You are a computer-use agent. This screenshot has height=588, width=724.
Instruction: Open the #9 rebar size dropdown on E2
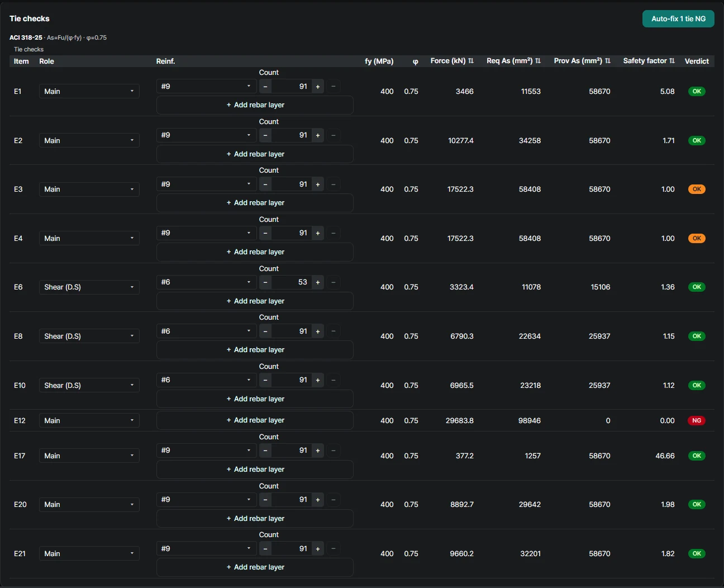pyautogui.click(x=206, y=135)
